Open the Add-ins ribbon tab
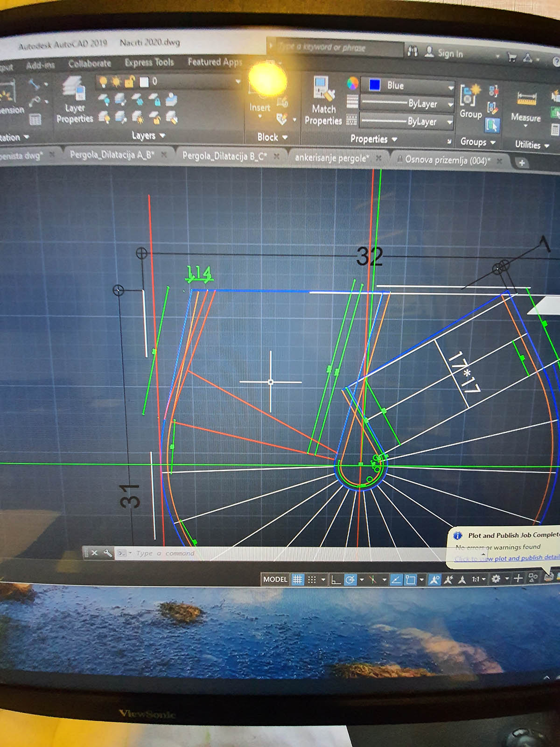The width and height of the screenshot is (560, 747). [x=40, y=65]
